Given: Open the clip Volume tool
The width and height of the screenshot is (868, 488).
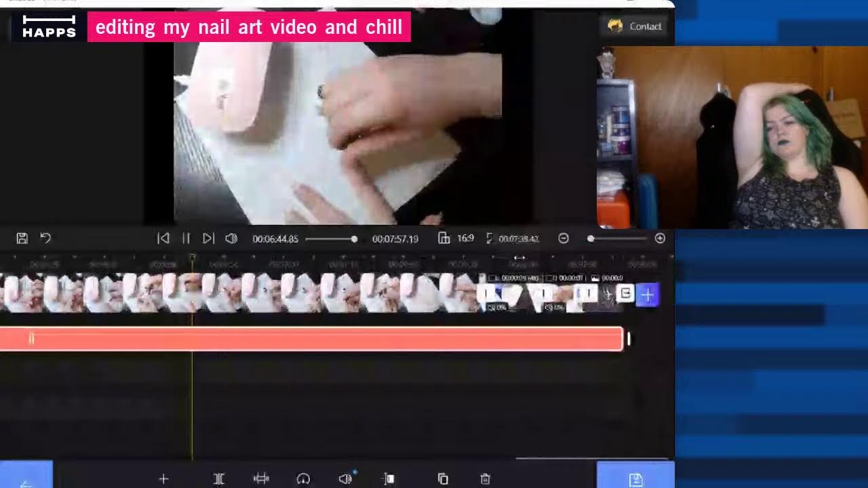Looking at the screenshot, I should [x=346, y=479].
